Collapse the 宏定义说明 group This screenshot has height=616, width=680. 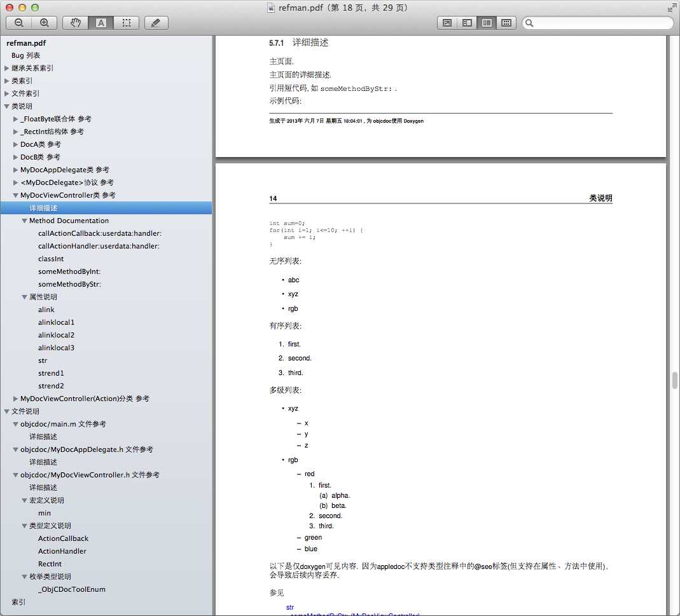click(x=24, y=500)
